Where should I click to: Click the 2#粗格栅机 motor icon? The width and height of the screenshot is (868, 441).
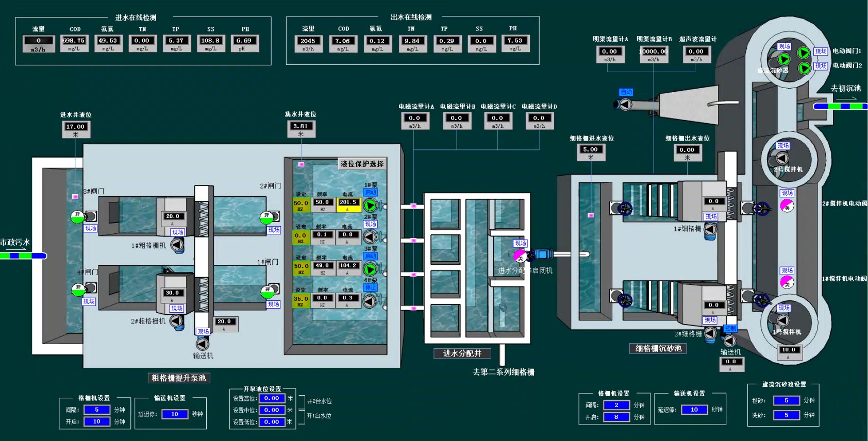tap(176, 321)
